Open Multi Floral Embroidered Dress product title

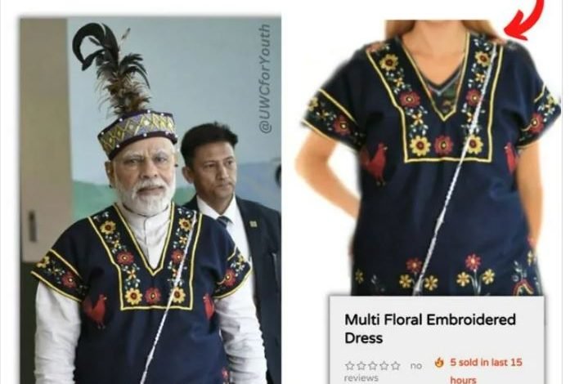(430, 328)
